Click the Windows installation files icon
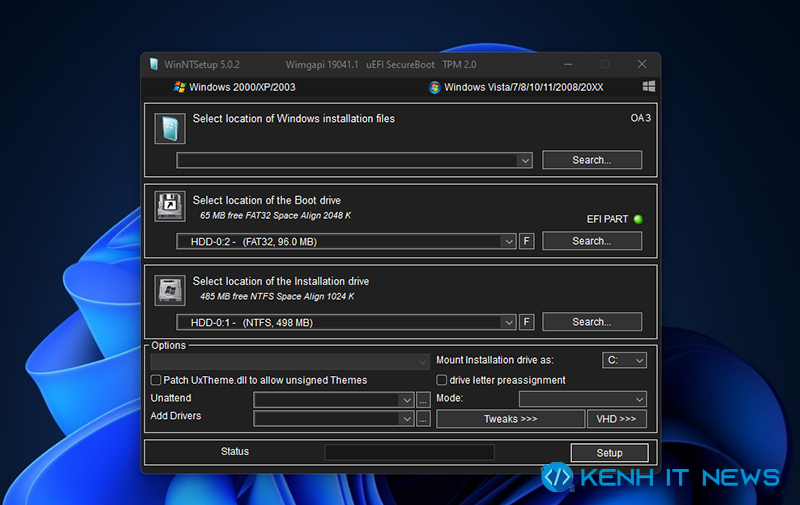The height and width of the screenshot is (505, 800). [170, 129]
